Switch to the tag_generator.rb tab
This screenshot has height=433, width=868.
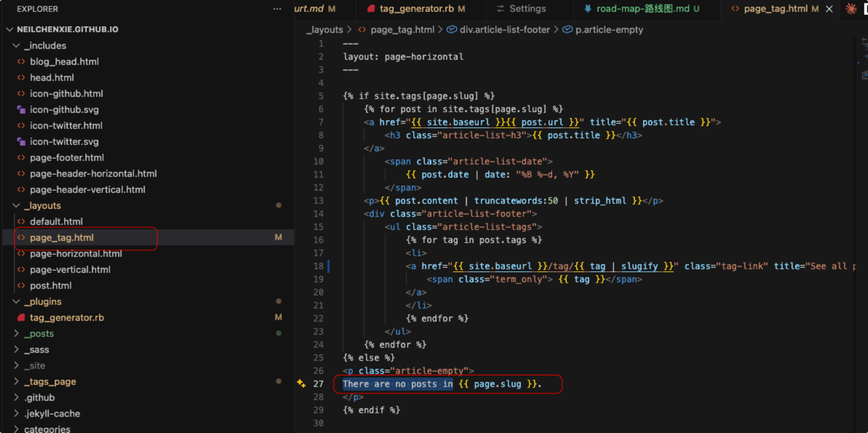[x=416, y=9]
